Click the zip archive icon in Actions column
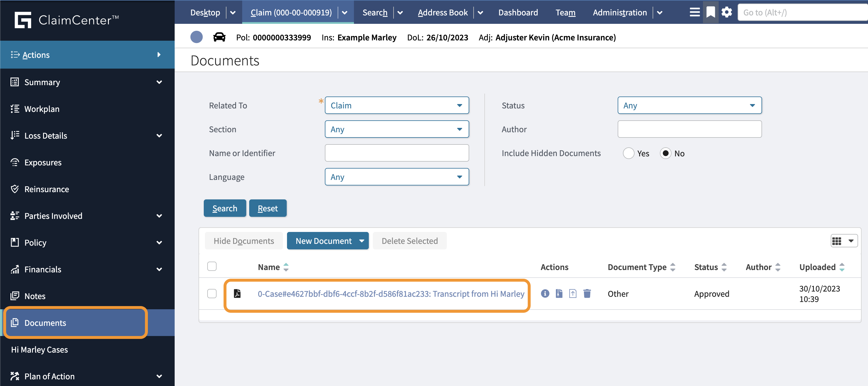 559,294
